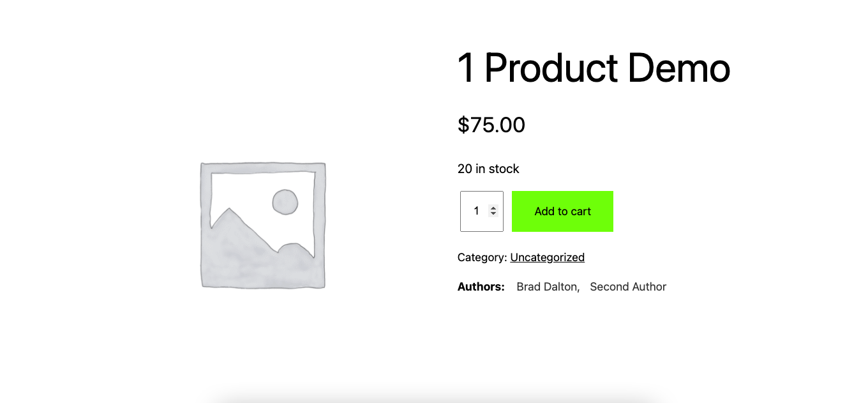Open author Brad Dalton
The width and height of the screenshot is (868, 403).
[x=548, y=287]
